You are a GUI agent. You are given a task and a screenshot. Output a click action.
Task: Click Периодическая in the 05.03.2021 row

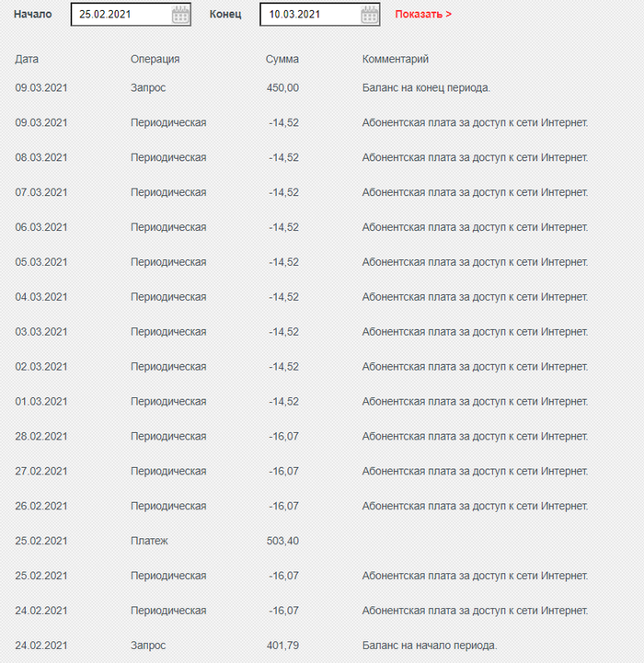pos(168,262)
